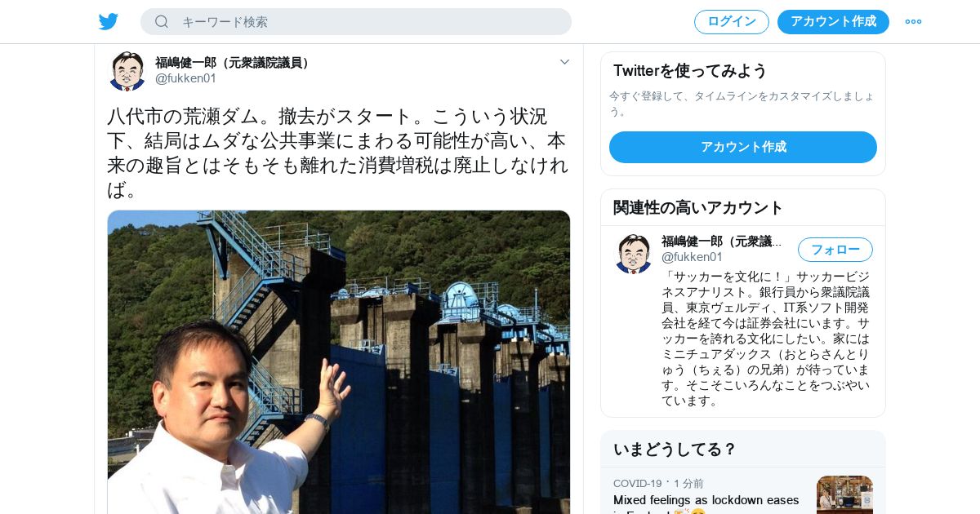The width and height of the screenshot is (980, 514).
Task: Open the @fukken01 handle under the tweet author
Action: [x=186, y=78]
